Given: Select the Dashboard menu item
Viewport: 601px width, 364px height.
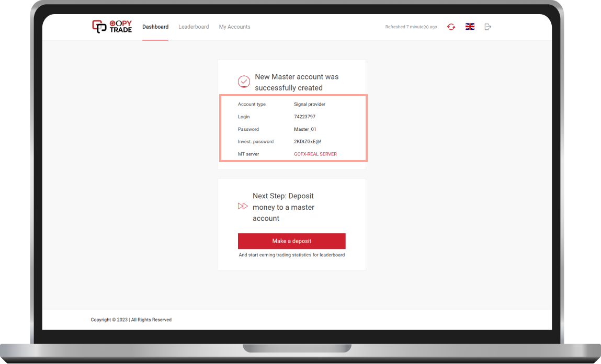Looking at the screenshot, I should click(x=155, y=27).
